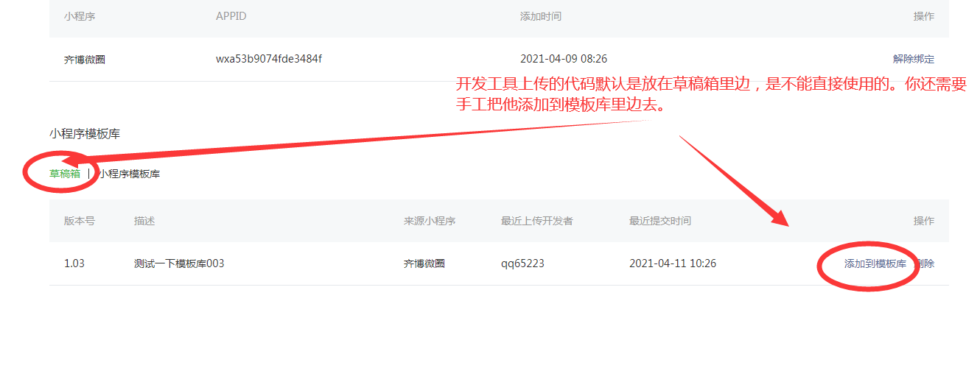Click the submit time 2021-04-11 10:26
Viewport: 980px width, 368px height.
672,263
